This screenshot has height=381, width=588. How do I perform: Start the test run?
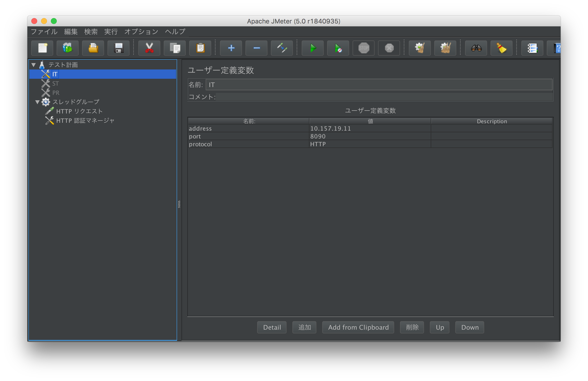[x=312, y=48]
